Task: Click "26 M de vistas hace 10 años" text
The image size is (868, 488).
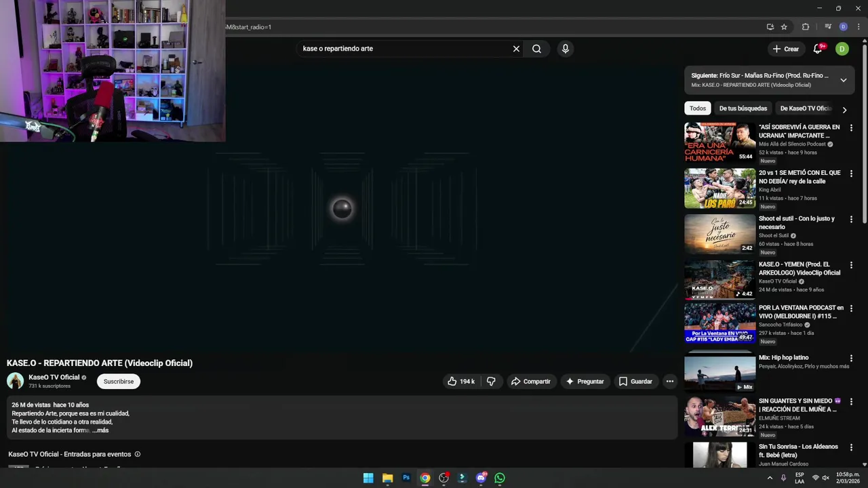Action: pos(50,405)
